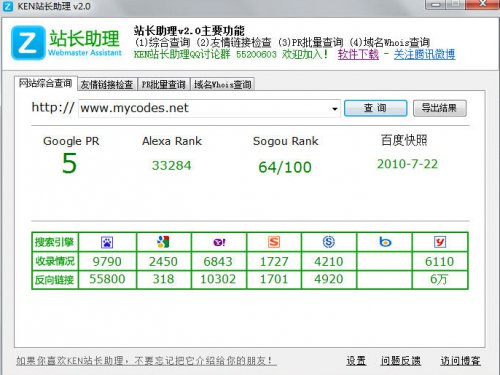This screenshot has height=375, width=500.
Task: Click the Yahoo search engine icon
Action: (x=219, y=242)
